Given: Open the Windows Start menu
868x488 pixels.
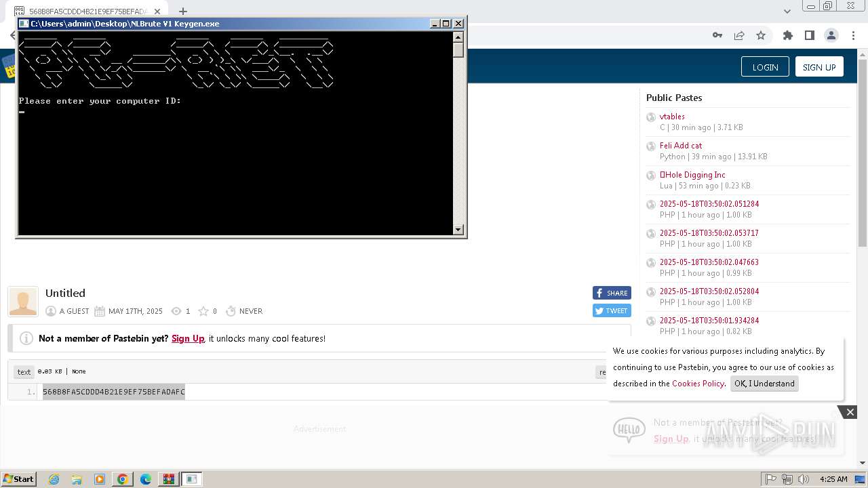Looking at the screenshot, I should coord(19,479).
